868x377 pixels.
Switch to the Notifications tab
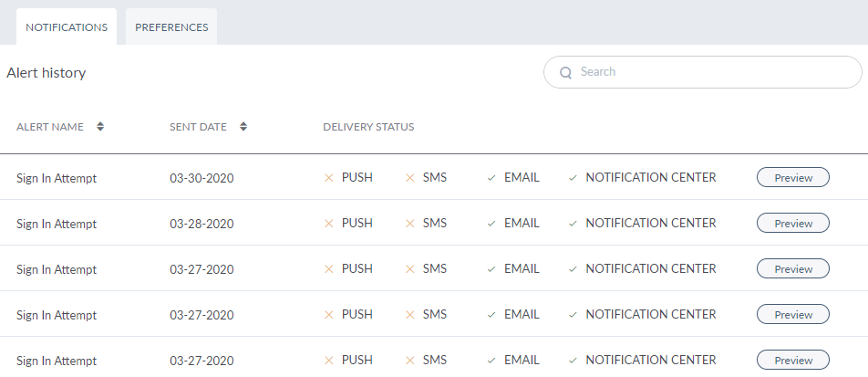tap(67, 27)
